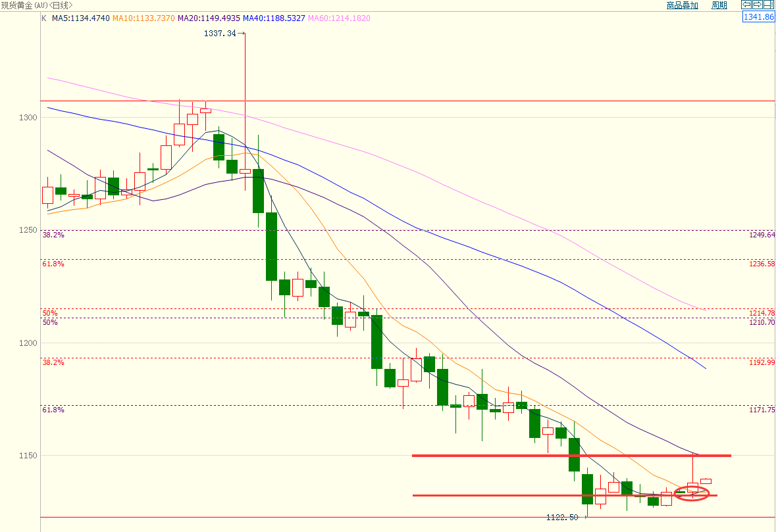
Task: Select the 现货黄金(AU)<日线> chart title
Action: coord(37,5)
